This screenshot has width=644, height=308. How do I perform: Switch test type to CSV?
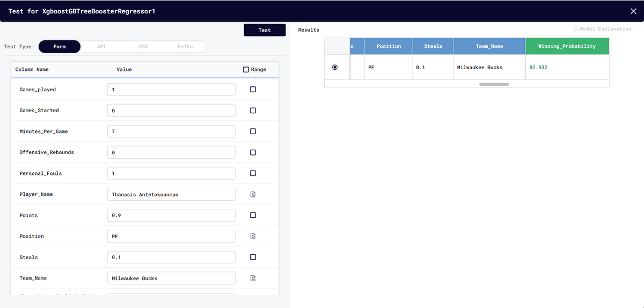coord(143,47)
